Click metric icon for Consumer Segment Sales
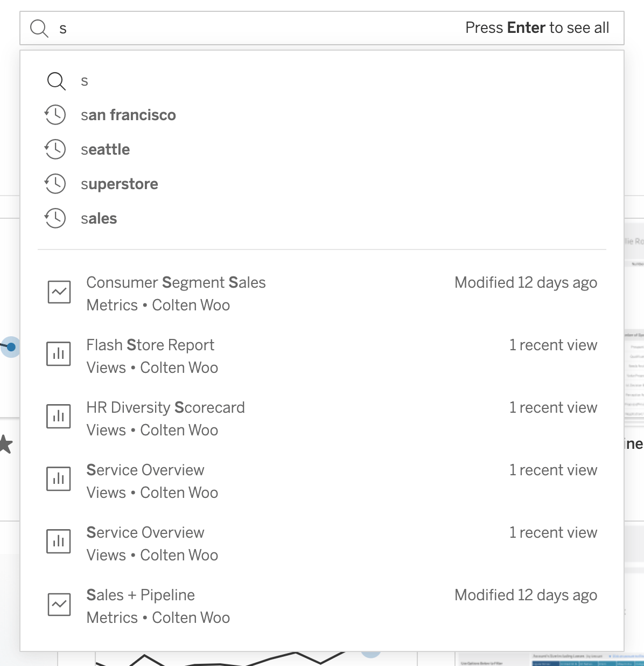The image size is (644, 666). [x=59, y=292]
